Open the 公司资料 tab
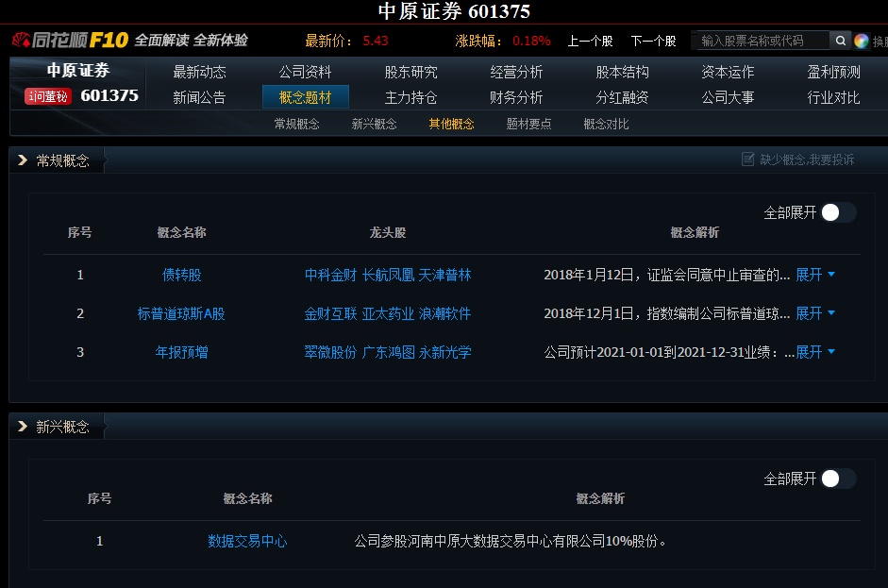Screen dimensions: 888x588 (x=305, y=72)
